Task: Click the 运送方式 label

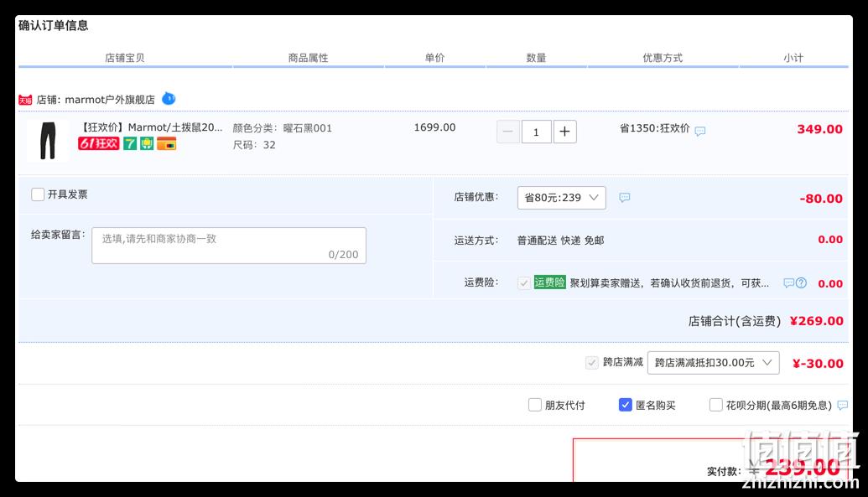Action: [476, 241]
